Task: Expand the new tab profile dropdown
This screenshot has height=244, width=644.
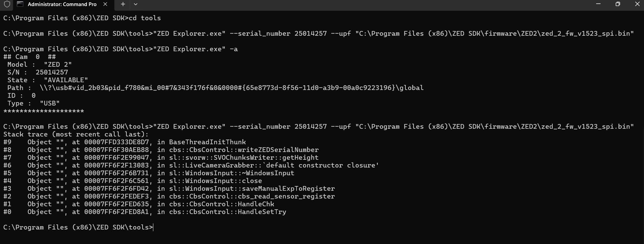Action: 135,4
